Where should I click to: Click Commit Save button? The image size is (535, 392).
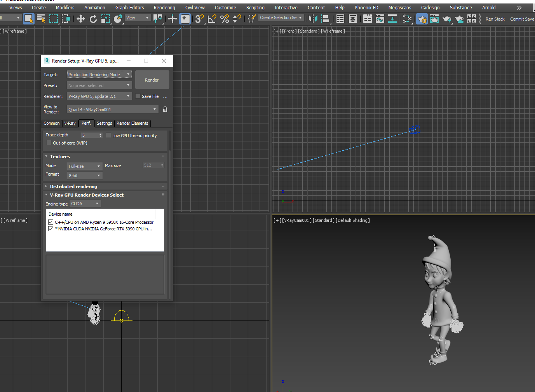[x=522, y=19]
